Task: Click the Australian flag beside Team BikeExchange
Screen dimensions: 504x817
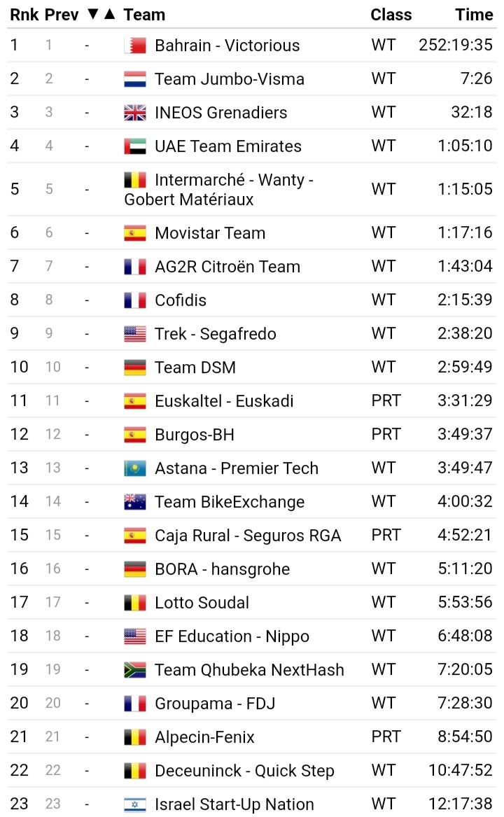Action: (135, 502)
